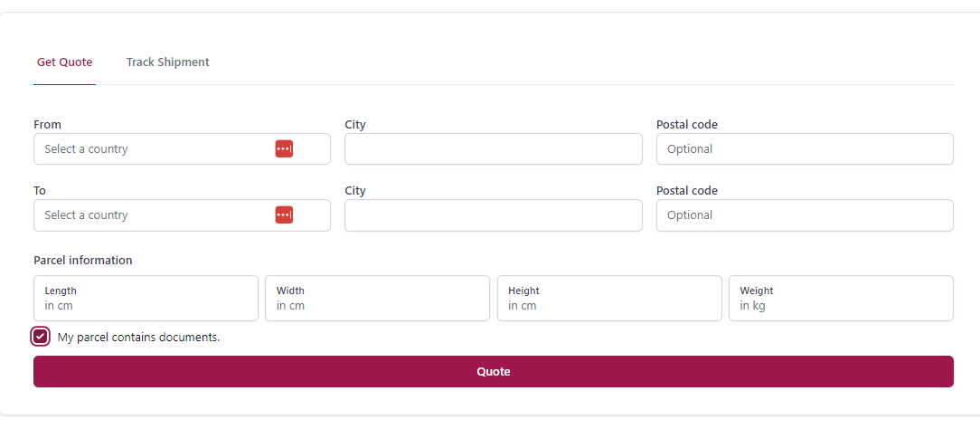Focus the origin City field
This screenshot has width=980, height=429.
[x=493, y=148]
